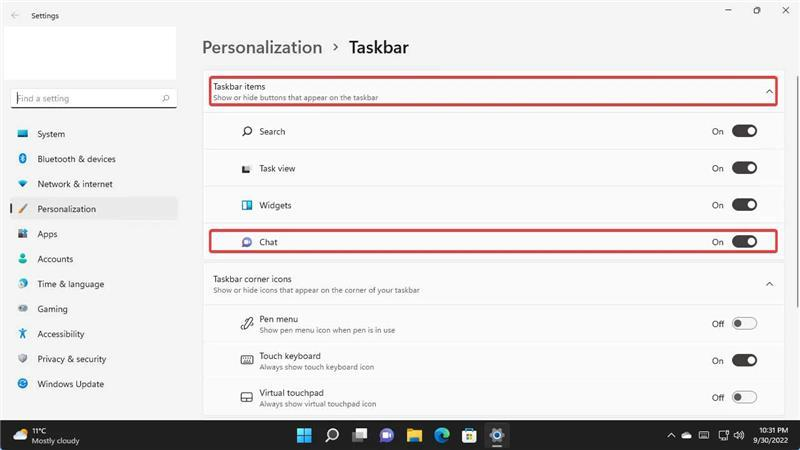Open Accessibility settings category
The height and width of the screenshot is (450, 800).
pos(94,334)
